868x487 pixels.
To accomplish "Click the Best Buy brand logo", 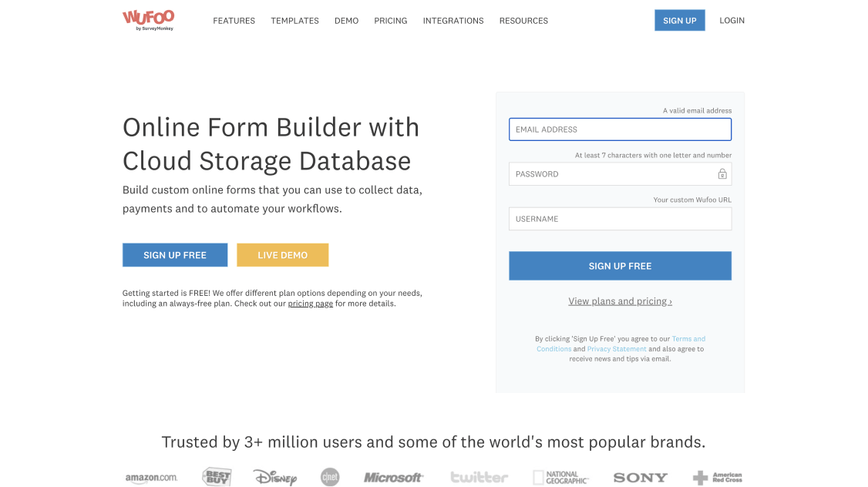I will [217, 476].
